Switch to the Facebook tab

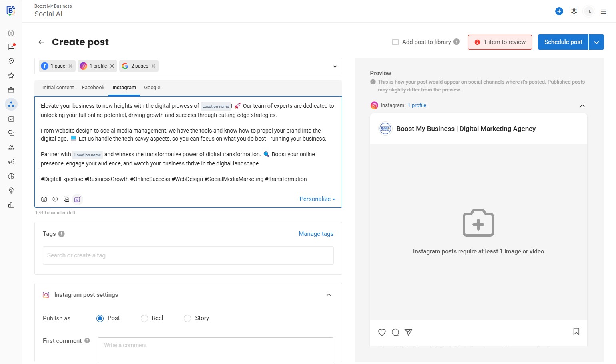(93, 88)
